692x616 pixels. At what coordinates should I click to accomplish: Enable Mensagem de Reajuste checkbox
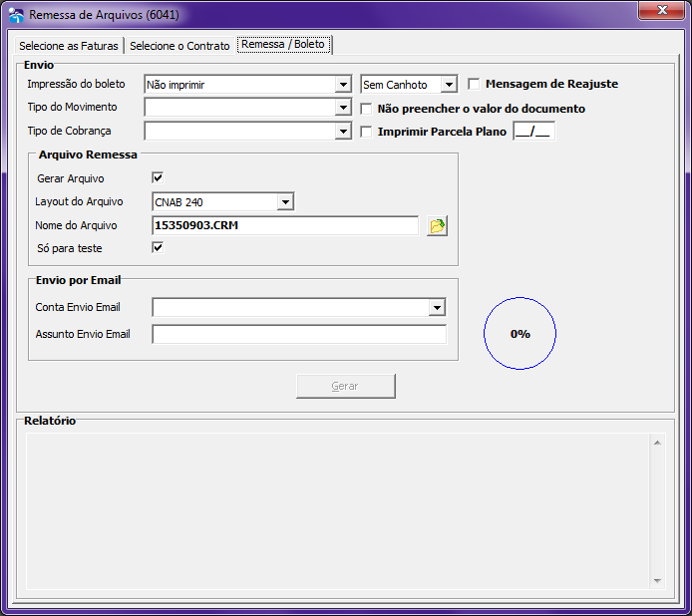[474, 84]
